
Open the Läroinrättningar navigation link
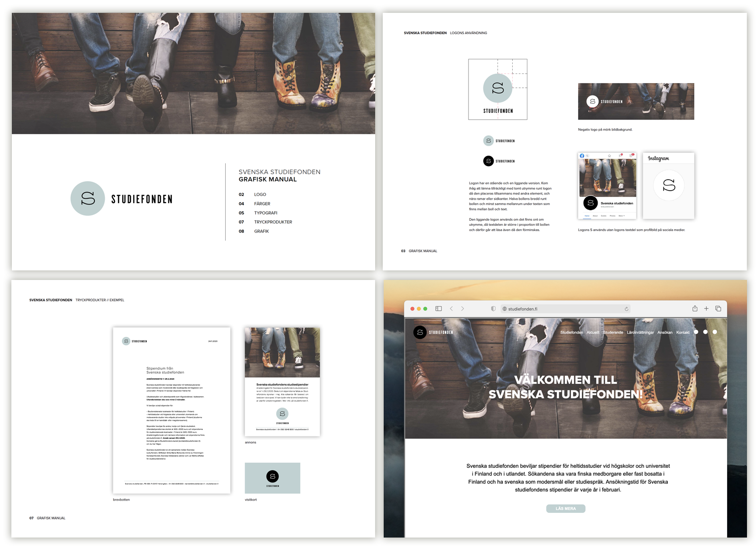640,333
